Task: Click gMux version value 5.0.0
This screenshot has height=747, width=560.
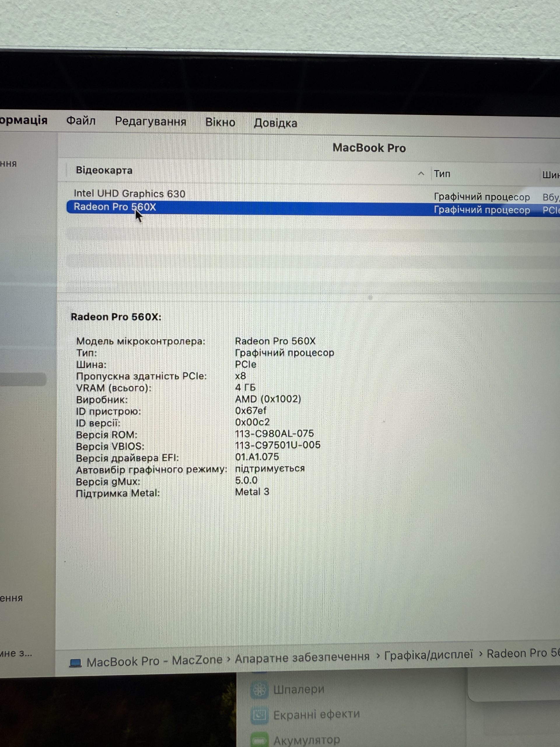Action: [x=246, y=480]
